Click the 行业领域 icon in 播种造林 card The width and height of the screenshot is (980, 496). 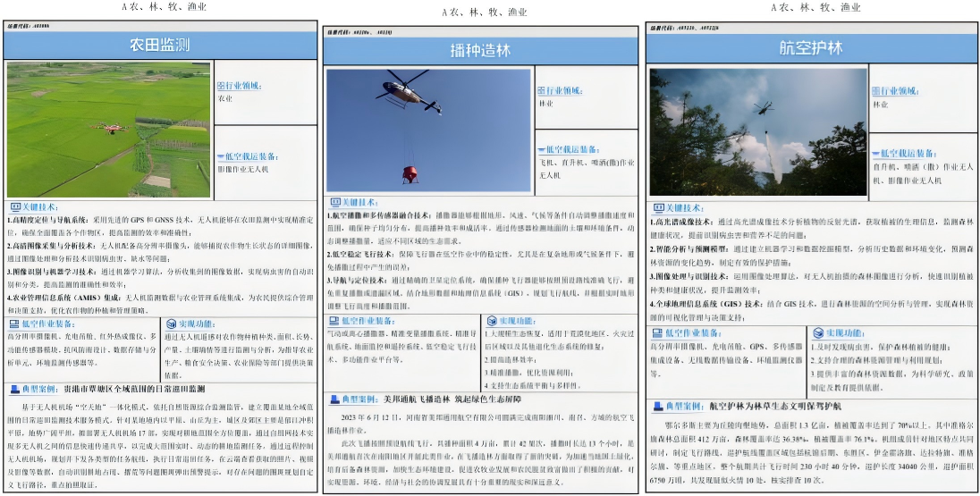click(x=541, y=91)
